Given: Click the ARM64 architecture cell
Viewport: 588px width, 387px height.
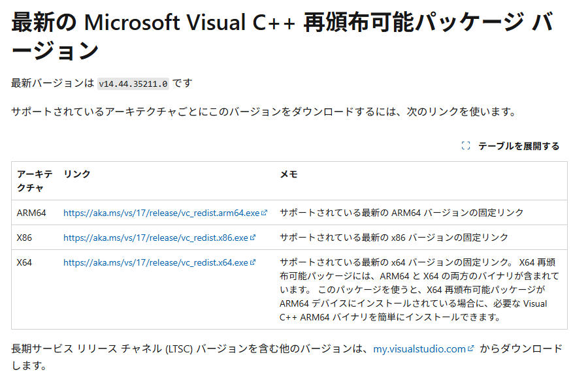Looking at the screenshot, I should pyautogui.click(x=31, y=213).
